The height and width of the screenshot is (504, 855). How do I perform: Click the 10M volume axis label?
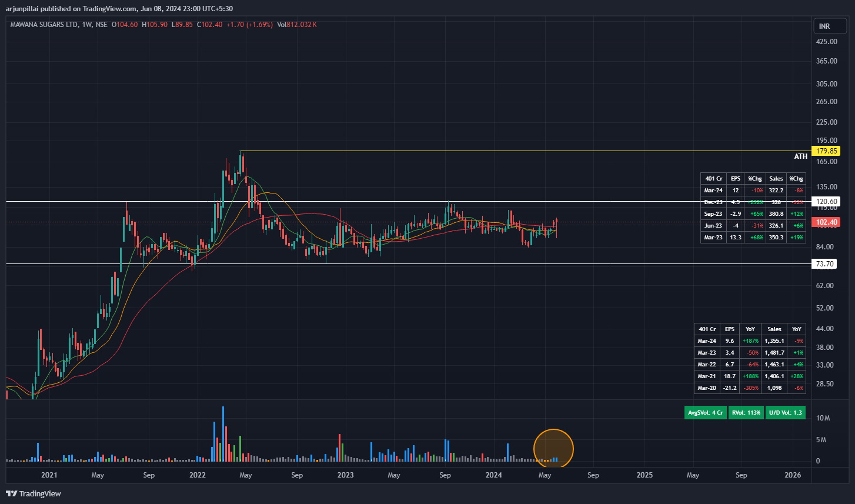[x=822, y=418]
